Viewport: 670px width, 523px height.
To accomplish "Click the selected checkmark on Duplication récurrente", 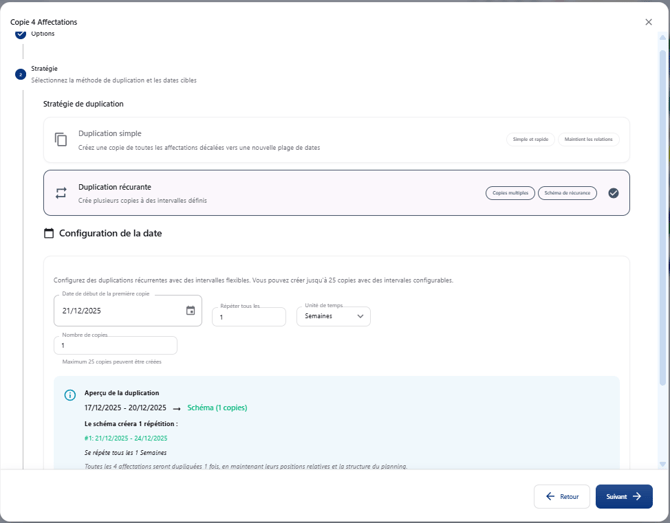I will click(x=613, y=193).
